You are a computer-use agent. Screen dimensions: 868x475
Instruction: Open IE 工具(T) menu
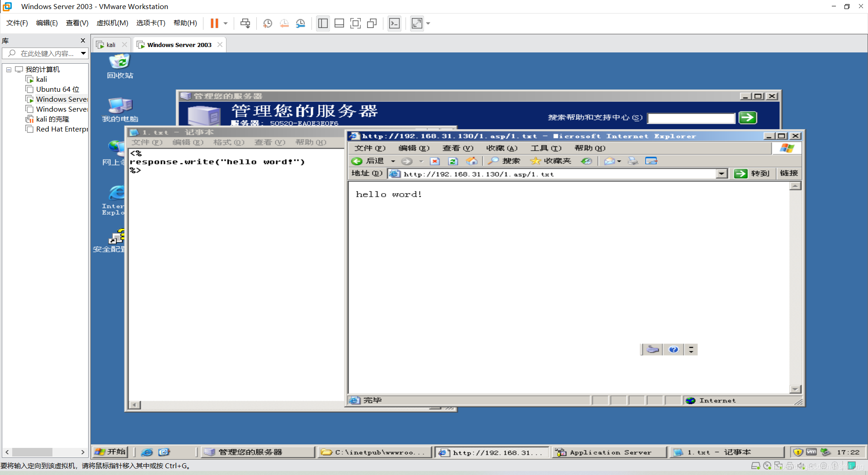(546, 148)
